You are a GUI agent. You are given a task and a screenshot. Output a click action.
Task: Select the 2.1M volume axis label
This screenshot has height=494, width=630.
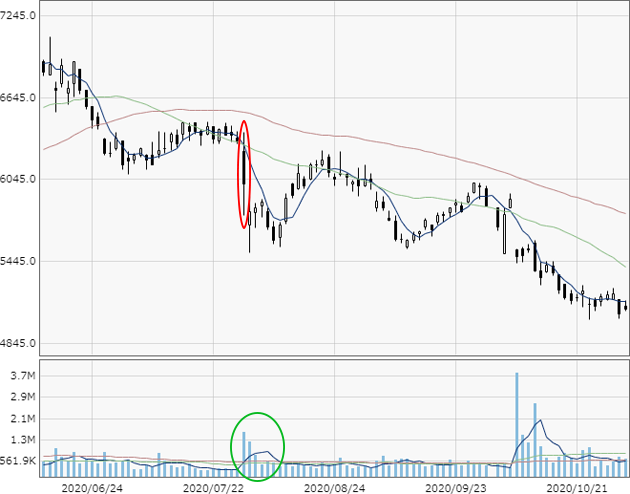pos(23,418)
